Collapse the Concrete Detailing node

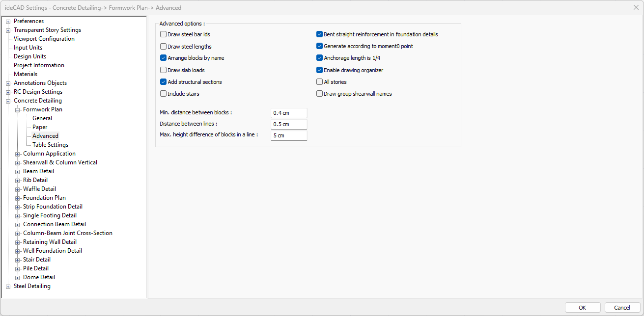8,101
